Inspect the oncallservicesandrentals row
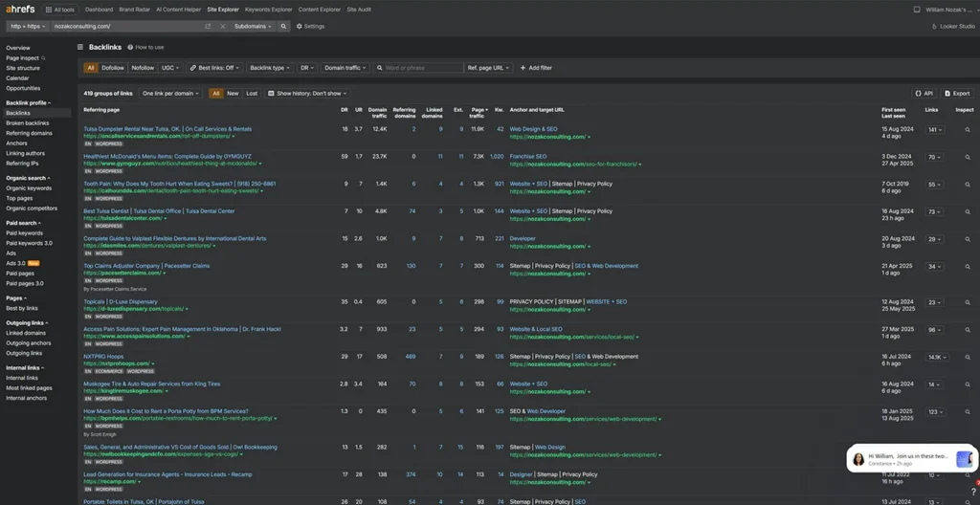 tap(968, 130)
